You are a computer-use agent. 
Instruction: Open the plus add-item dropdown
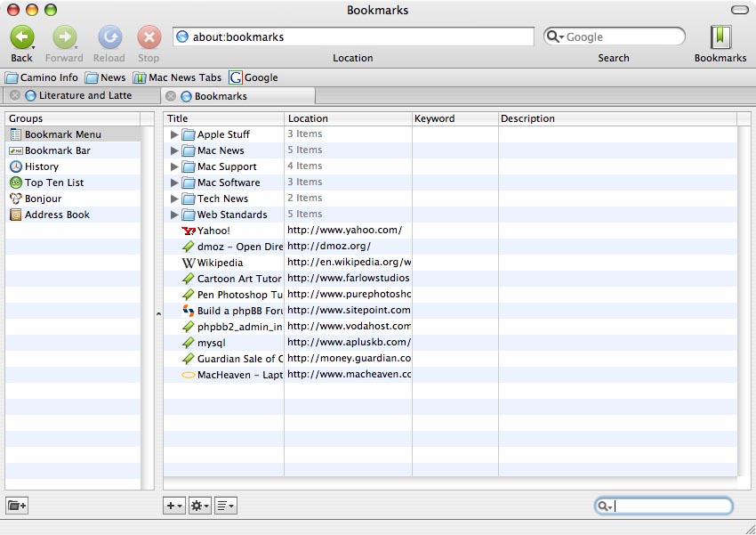(x=174, y=506)
